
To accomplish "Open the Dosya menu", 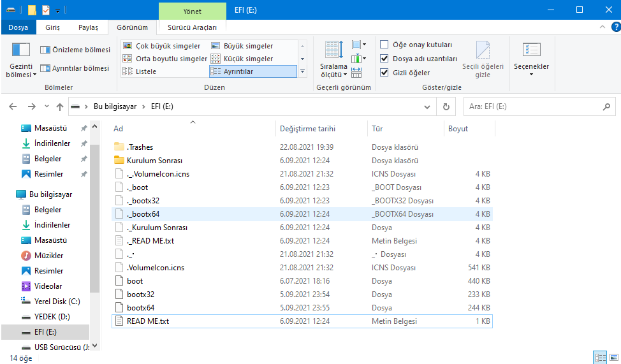I will [x=18, y=27].
